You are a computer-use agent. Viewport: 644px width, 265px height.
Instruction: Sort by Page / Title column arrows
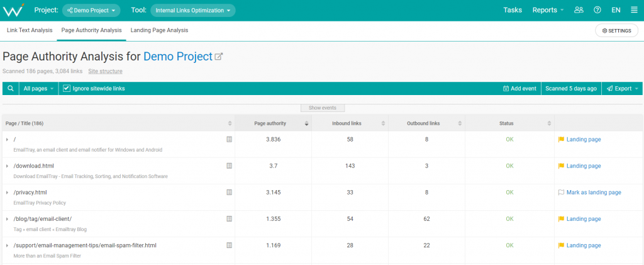pos(230,123)
